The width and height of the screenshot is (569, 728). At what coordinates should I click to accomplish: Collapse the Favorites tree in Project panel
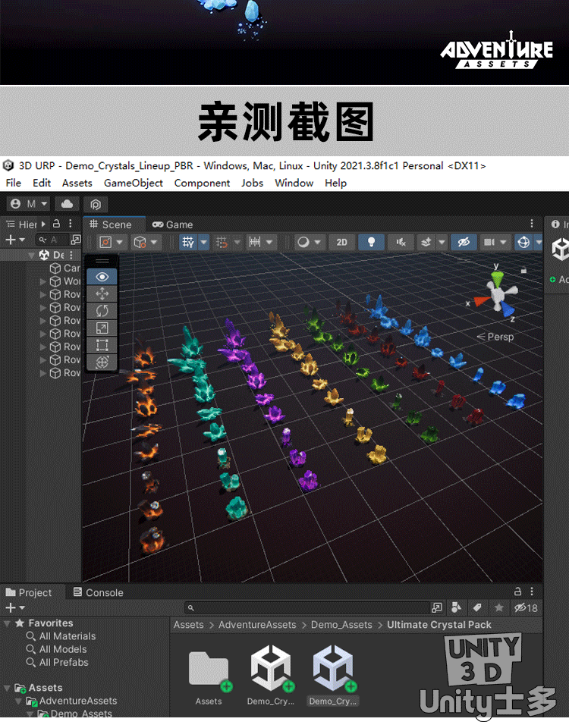pyautogui.click(x=8, y=623)
